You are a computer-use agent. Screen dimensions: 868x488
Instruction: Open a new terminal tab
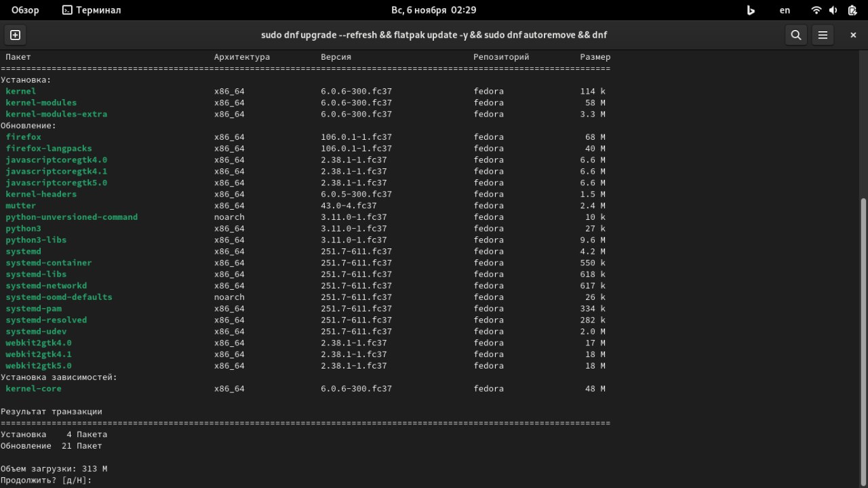pyautogui.click(x=15, y=35)
